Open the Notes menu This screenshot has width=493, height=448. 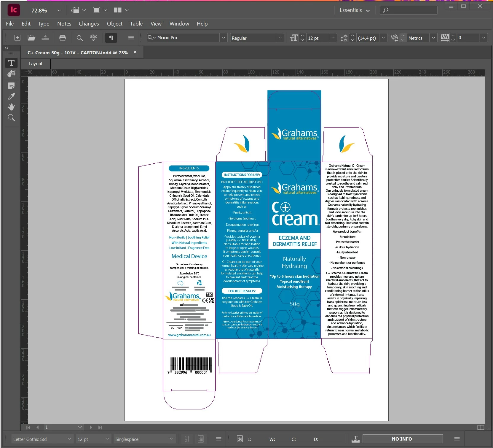64,24
